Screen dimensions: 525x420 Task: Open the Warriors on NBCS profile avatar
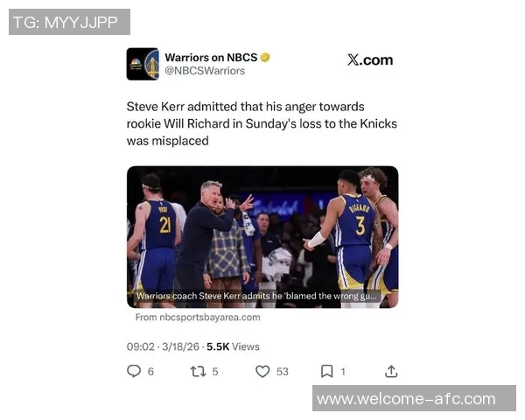pos(143,64)
